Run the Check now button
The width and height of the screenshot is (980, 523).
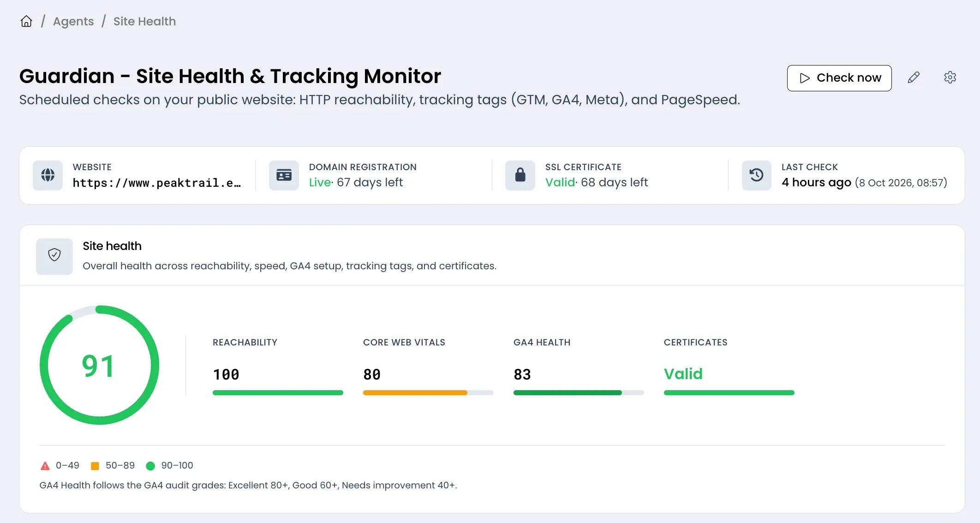[839, 78]
